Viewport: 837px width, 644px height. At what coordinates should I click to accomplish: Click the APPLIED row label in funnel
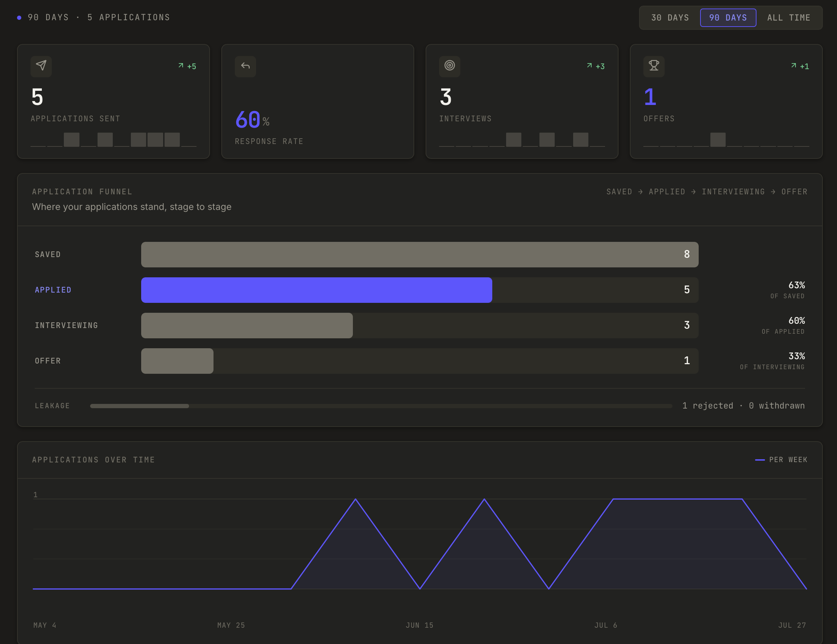53,290
